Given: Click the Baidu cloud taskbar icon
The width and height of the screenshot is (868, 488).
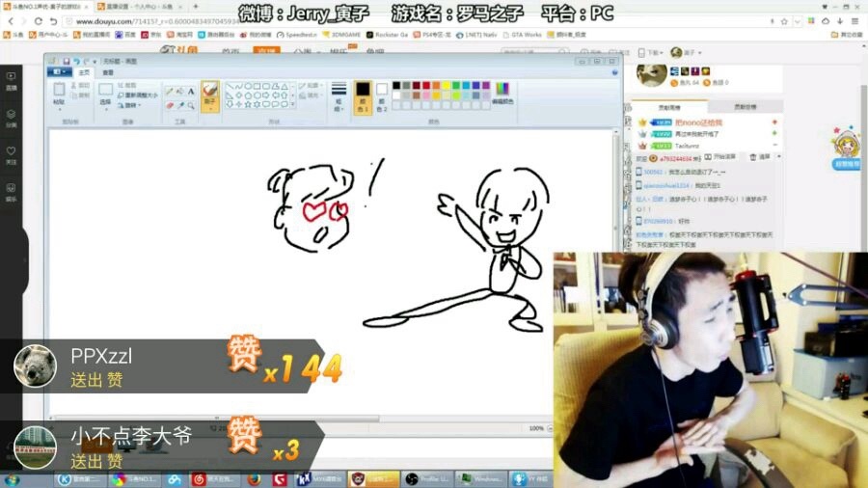Looking at the screenshot, I should click(x=175, y=479).
